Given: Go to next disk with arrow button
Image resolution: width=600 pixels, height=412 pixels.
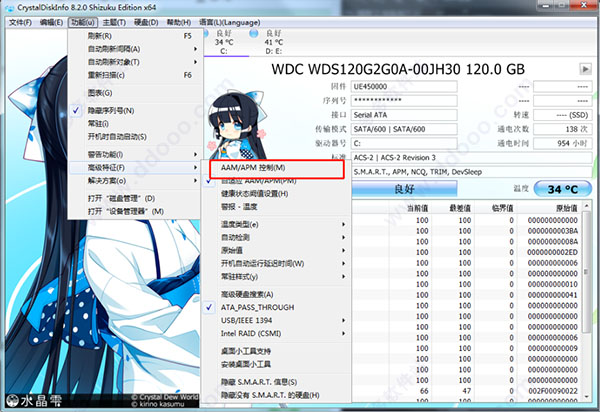Looking at the screenshot, I should click(585, 69).
